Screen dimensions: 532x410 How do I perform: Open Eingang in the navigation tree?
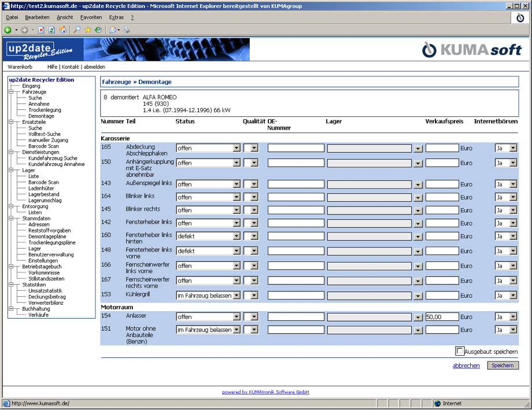31,86
